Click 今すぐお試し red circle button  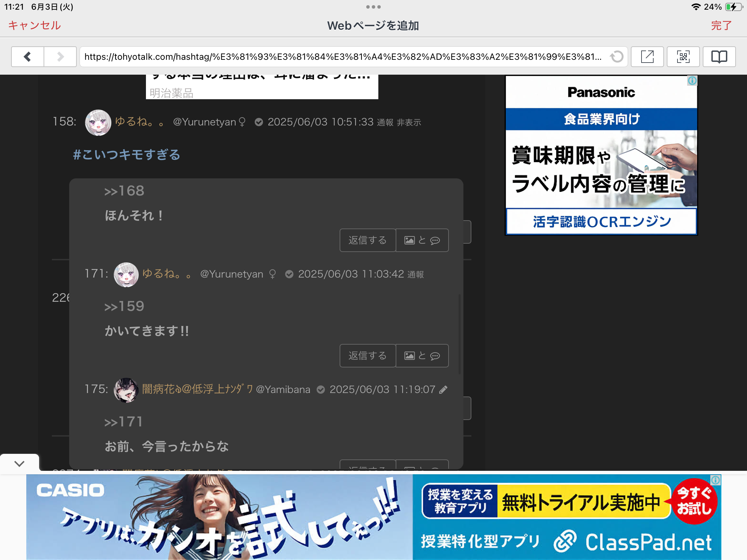[x=694, y=501]
